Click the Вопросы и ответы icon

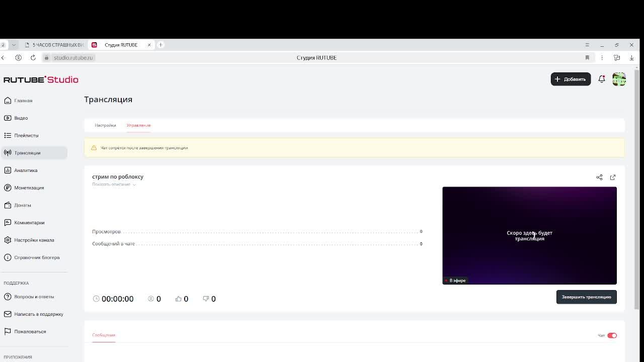pyautogui.click(x=8, y=297)
